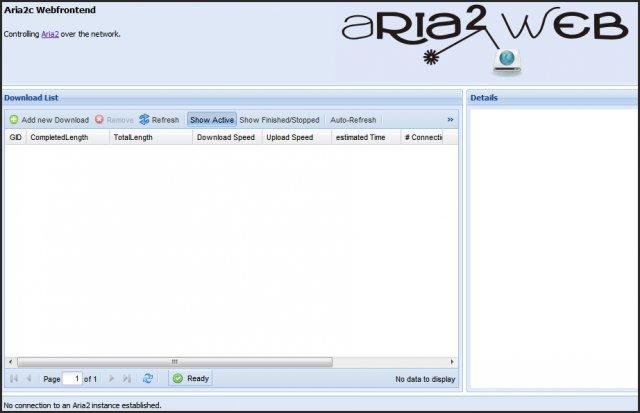Click the blue Refresh arrows icon in toolbar
Viewport: 640px width, 413px height.
[144, 120]
